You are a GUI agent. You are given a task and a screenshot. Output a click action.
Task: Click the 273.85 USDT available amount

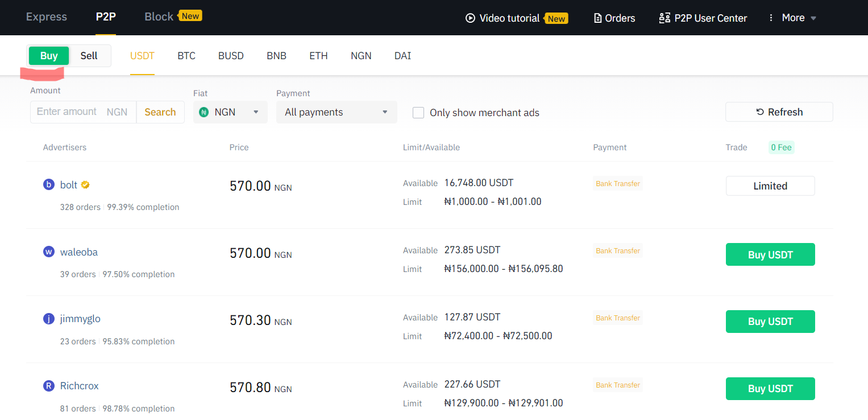[x=472, y=250]
